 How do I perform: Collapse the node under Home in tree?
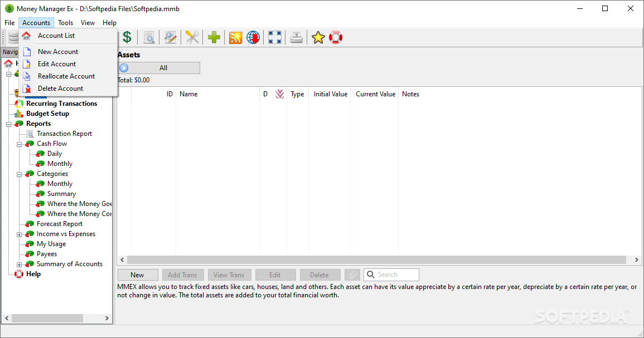[x=8, y=74]
